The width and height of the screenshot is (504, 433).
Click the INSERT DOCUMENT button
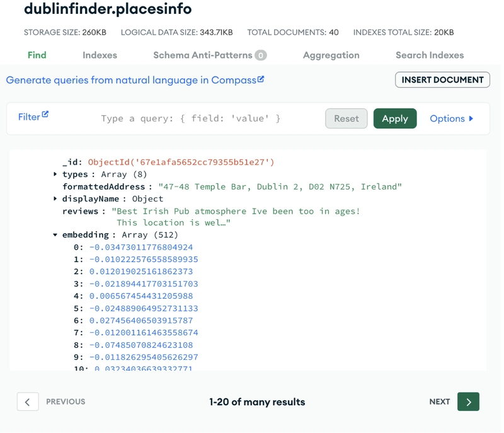(442, 79)
